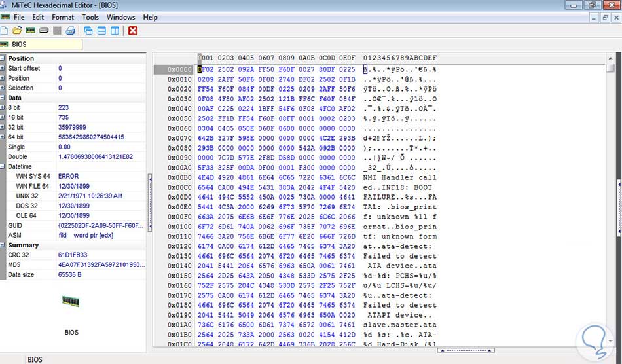The height and width of the screenshot is (364, 622).
Task: Open the Format menu
Action: (x=63, y=17)
